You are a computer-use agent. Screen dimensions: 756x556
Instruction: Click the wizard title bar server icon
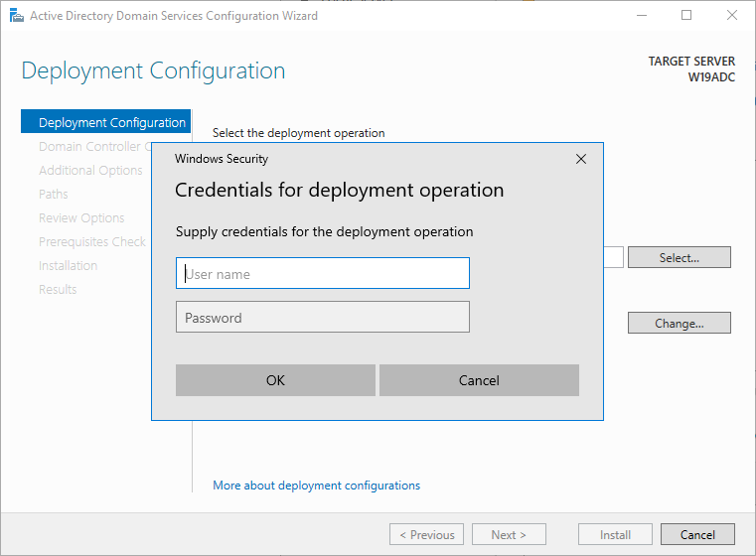[17, 16]
